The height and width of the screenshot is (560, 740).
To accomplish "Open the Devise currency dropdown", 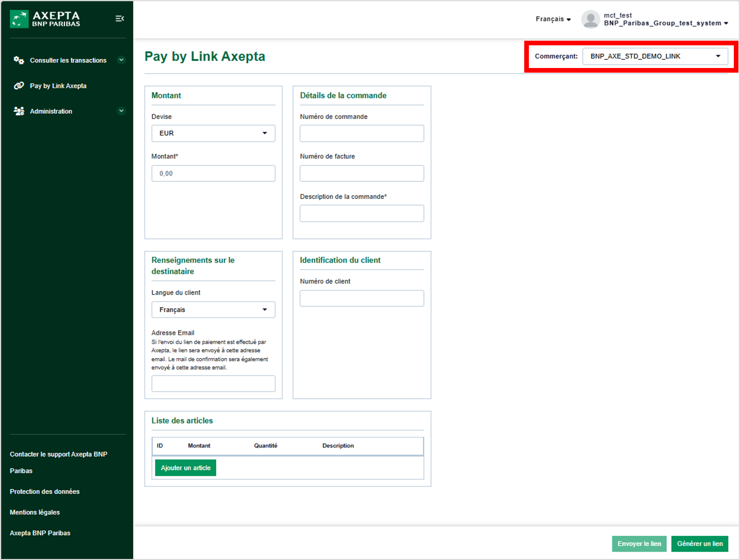I will [213, 133].
